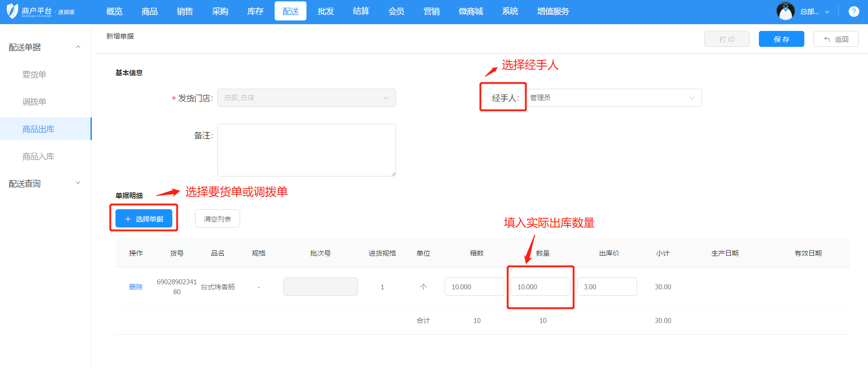Click the 返回 button
This screenshot has width=868, height=368.
point(836,39)
